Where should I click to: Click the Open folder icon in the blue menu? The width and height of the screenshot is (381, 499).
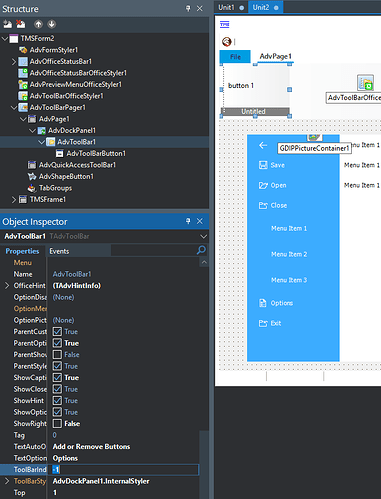tap(263, 185)
